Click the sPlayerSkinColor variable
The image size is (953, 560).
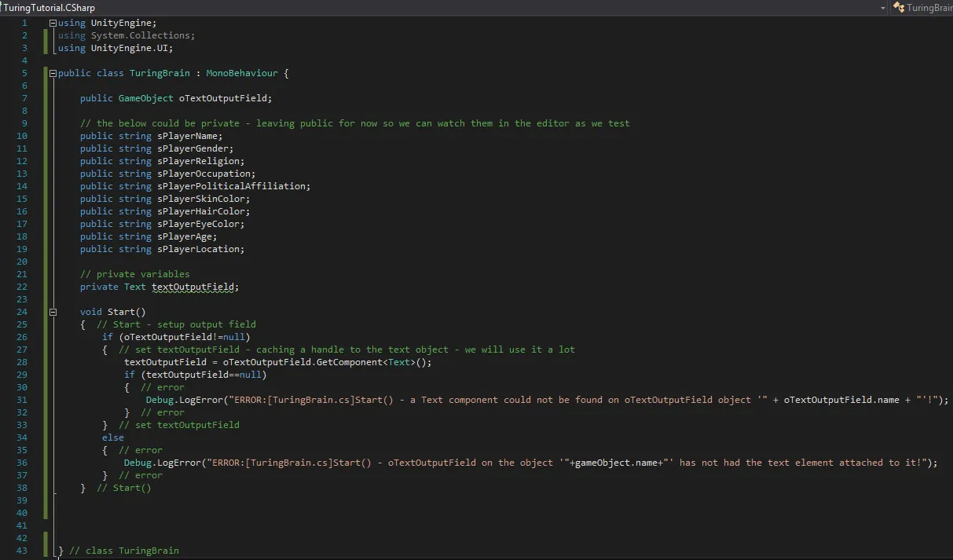tap(200, 199)
